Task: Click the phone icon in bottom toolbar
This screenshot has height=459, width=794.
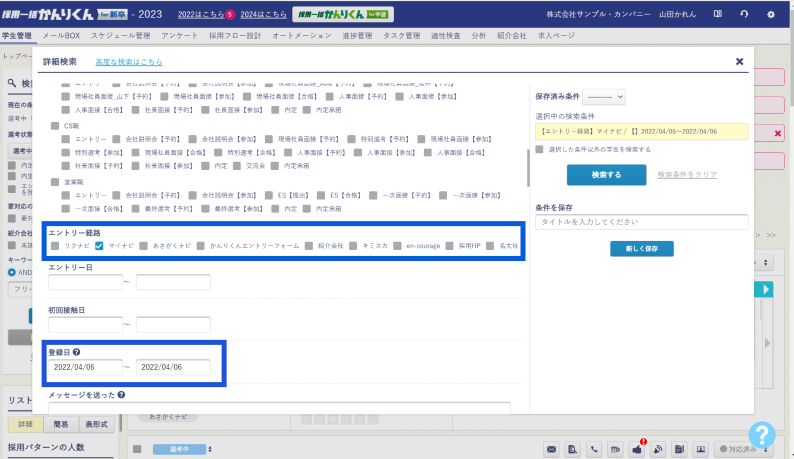Action: (593, 449)
